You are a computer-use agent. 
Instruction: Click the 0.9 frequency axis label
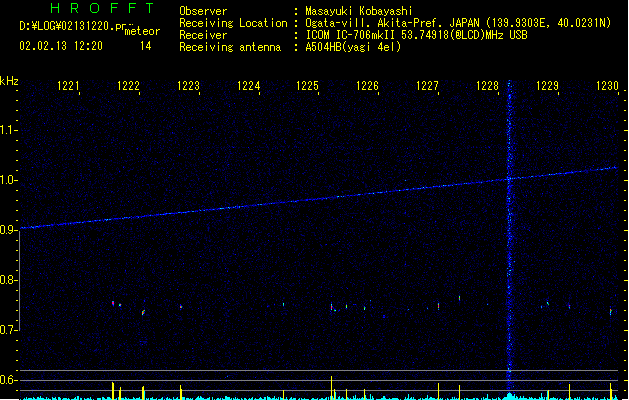[8, 229]
